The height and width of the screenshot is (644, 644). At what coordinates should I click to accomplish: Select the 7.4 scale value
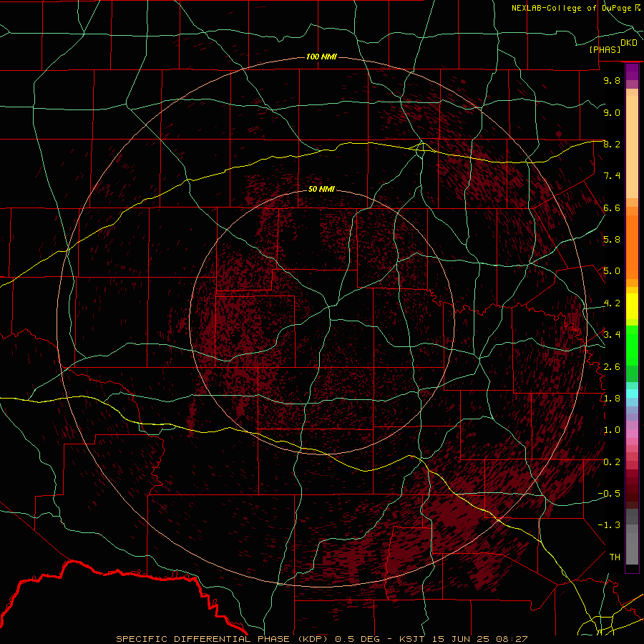point(612,176)
